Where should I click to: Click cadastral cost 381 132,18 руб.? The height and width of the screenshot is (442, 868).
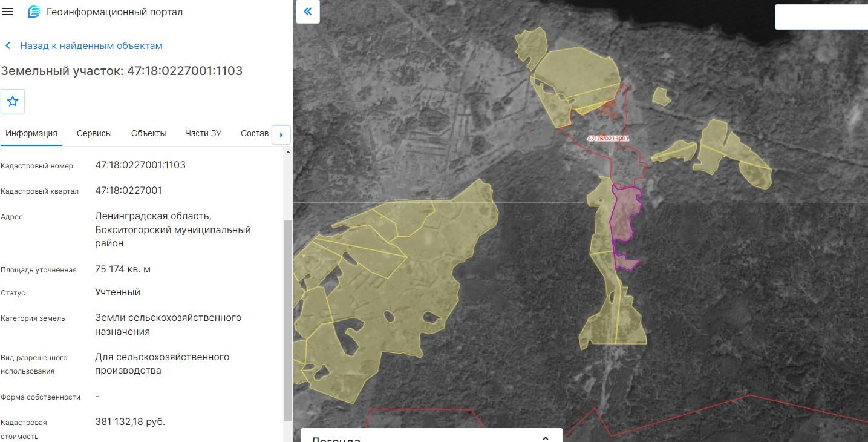[130, 422]
